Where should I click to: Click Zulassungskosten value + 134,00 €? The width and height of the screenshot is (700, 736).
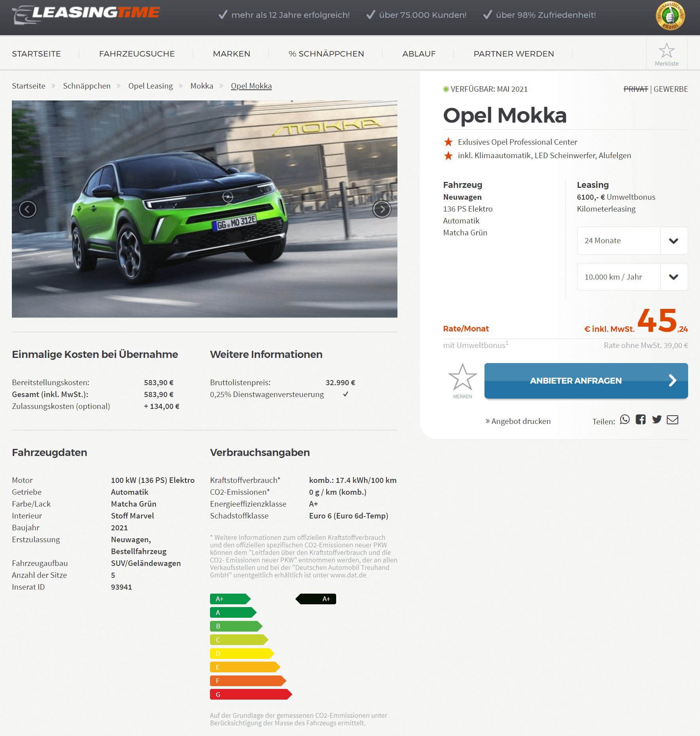click(x=161, y=406)
